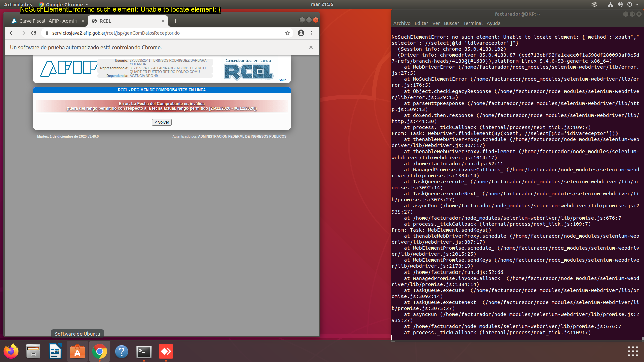Click Google Chrome icon in dock
This screenshot has height=362, width=644.
click(100, 351)
